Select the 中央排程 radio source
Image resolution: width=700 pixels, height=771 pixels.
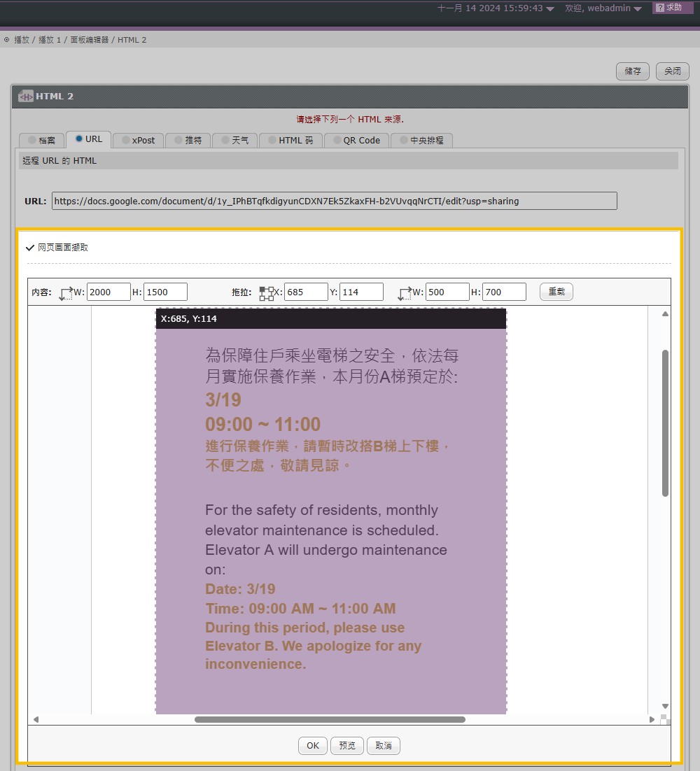(x=404, y=140)
